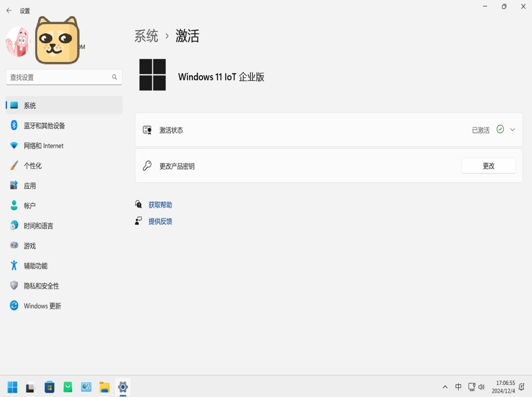The width and height of the screenshot is (532, 397).
Task: Click the 帐户 person icon
Action: point(14,206)
